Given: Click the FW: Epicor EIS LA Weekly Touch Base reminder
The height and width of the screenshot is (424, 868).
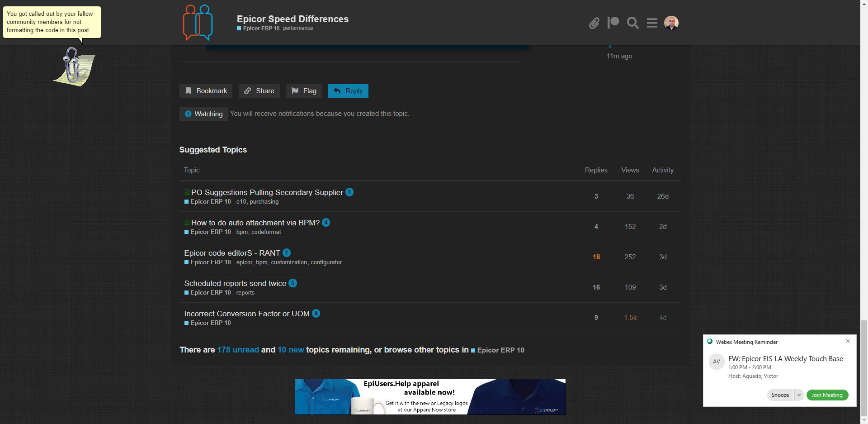Looking at the screenshot, I should tap(785, 359).
